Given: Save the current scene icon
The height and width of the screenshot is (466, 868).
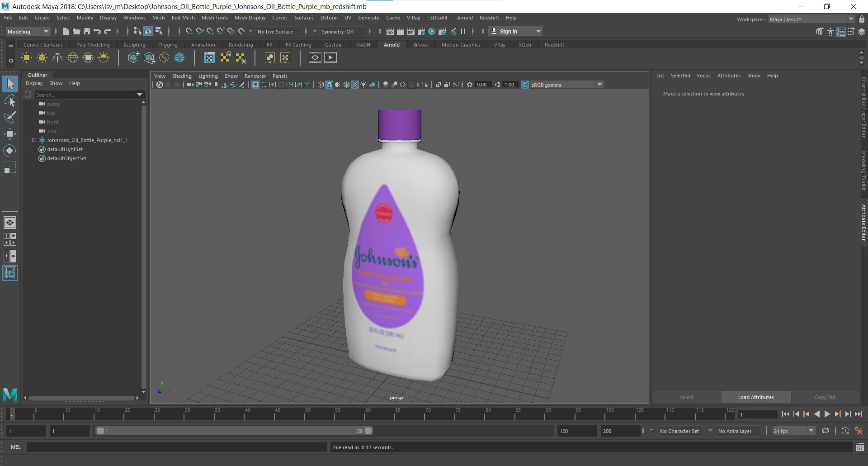Looking at the screenshot, I should point(87,31).
